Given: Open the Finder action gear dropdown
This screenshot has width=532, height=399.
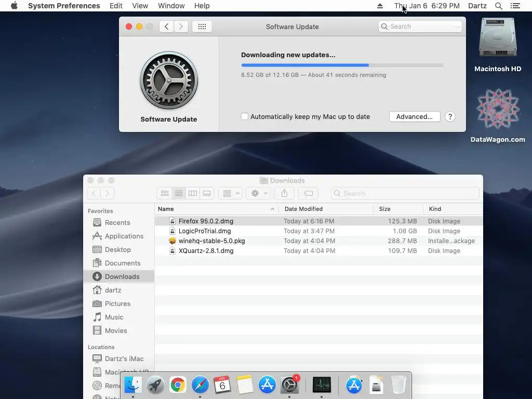Looking at the screenshot, I should (x=258, y=193).
